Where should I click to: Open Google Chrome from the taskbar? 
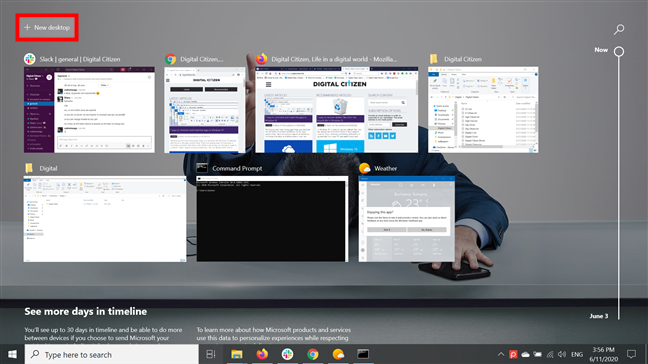(313, 354)
